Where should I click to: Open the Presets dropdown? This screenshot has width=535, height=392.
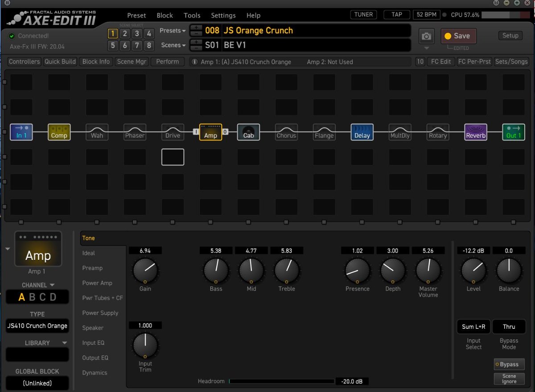click(173, 31)
